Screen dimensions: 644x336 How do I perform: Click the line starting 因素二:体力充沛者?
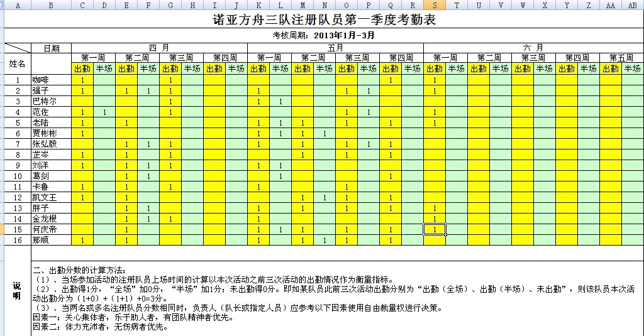(101, 327)
